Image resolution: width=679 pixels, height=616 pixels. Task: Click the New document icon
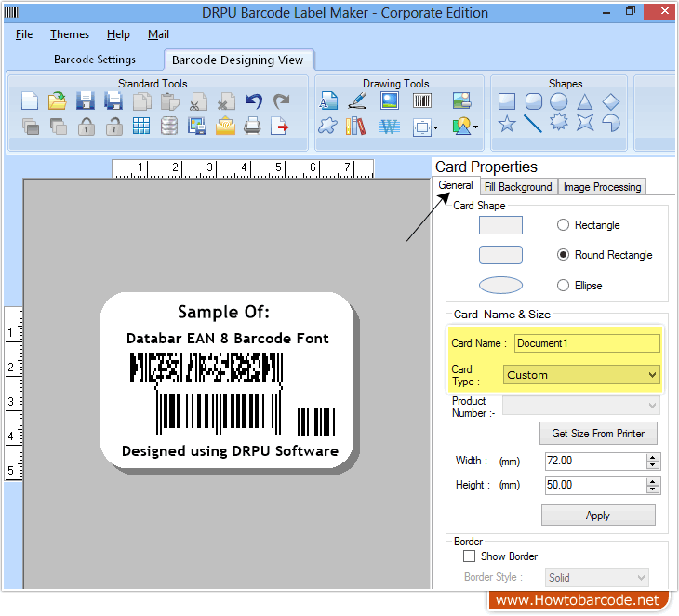30,101
